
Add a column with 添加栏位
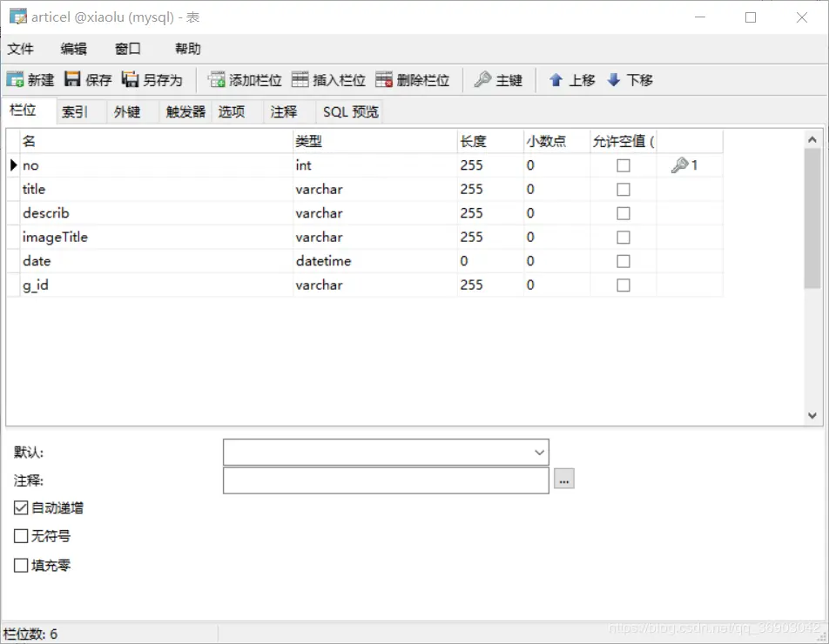[x=245, y=80]
